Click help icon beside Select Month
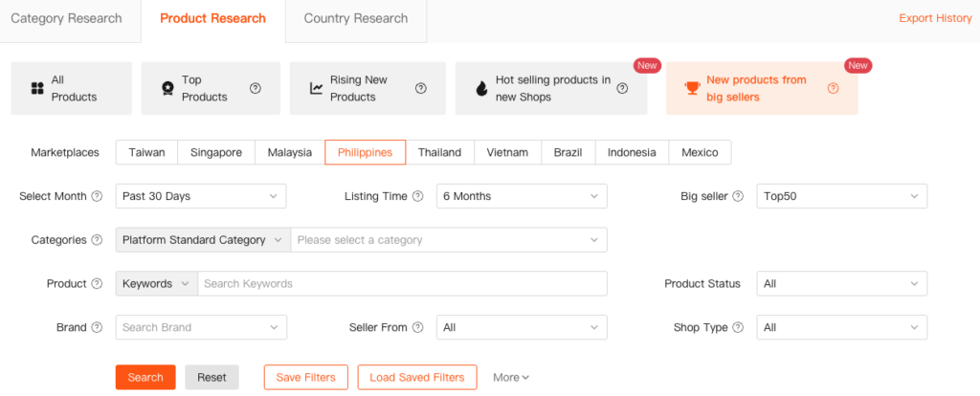The height and width of the screenshot is (396, 980). [x=97, y=196]
